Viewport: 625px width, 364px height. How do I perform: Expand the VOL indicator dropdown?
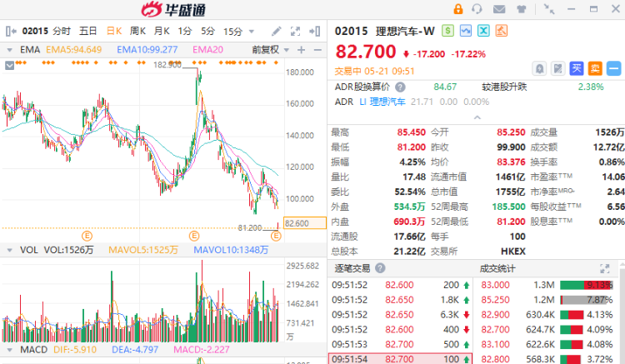point(9,251)
